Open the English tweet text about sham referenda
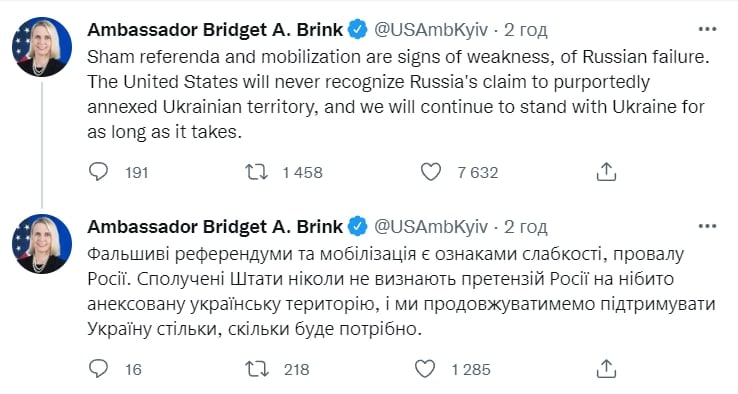The width and height of the screenshot is (738, 394). pyautogui.click(x=398, y=94)
